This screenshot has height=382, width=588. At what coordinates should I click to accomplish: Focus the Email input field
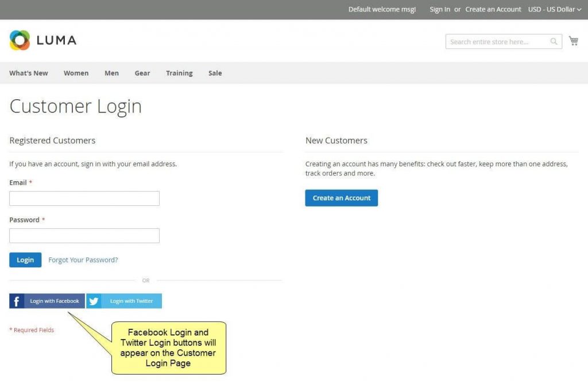84,198
